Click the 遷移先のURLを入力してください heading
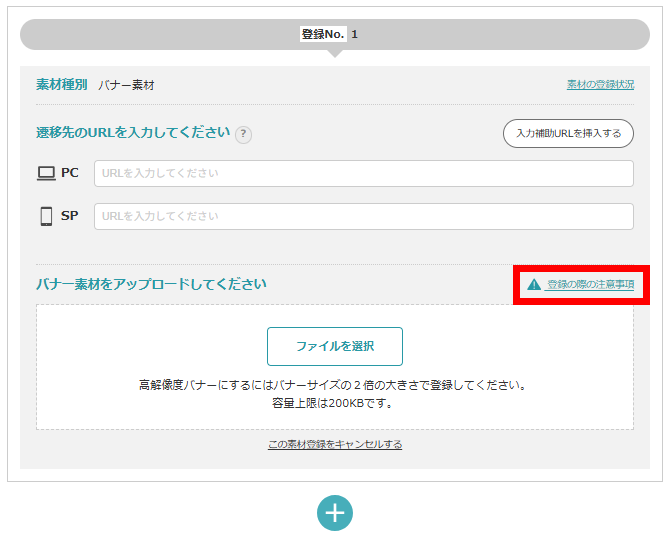Image resolution: width=672 pixels, height=536 pixels. pyautogui.click(x=133, y=132)
